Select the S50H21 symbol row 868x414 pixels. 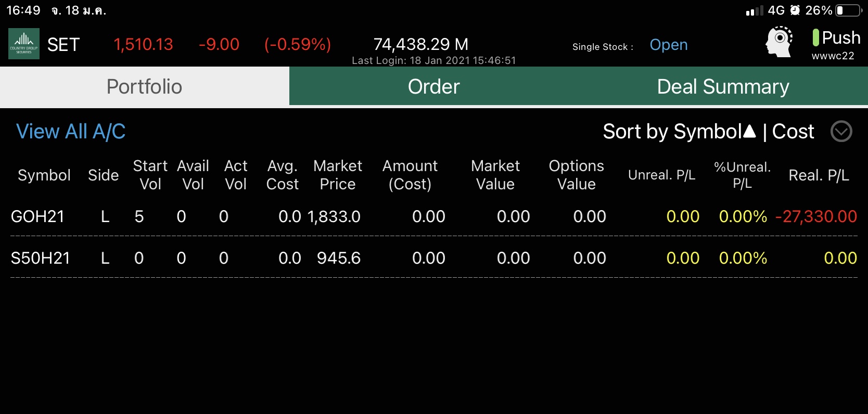point(41,258)
